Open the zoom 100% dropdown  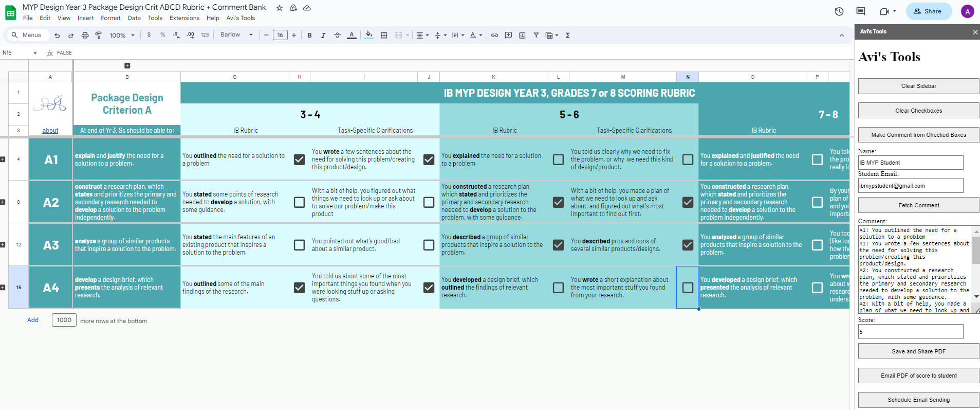point(122,35)
